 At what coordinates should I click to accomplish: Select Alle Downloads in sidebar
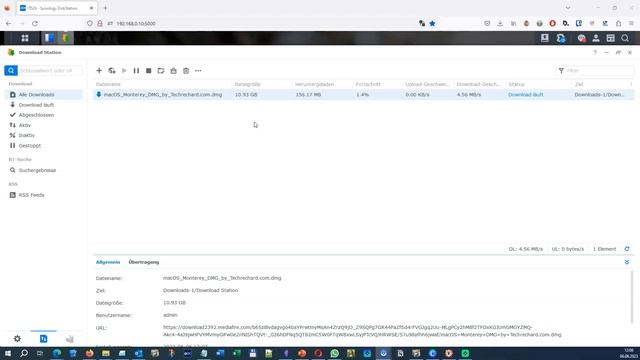click(44, 95)
